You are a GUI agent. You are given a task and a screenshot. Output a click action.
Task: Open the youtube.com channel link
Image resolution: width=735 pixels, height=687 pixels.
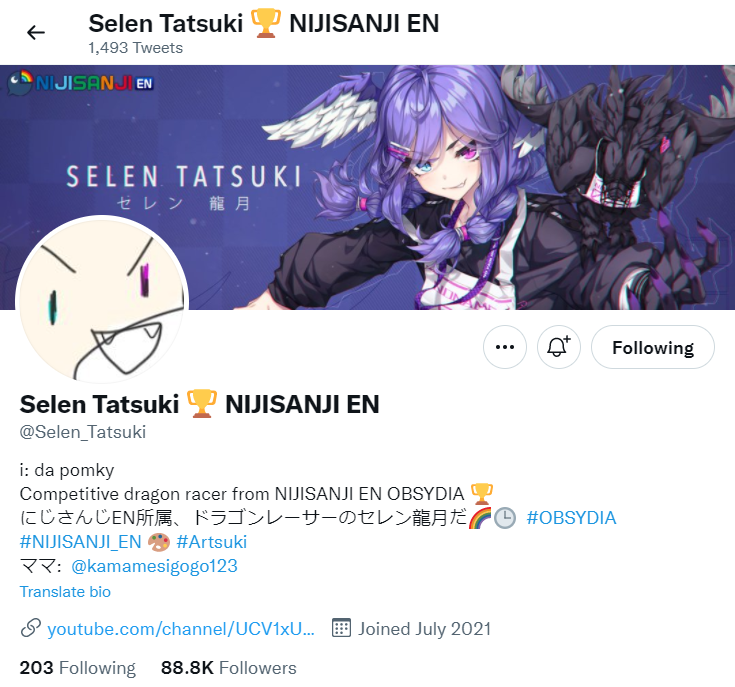coord(181,629)
